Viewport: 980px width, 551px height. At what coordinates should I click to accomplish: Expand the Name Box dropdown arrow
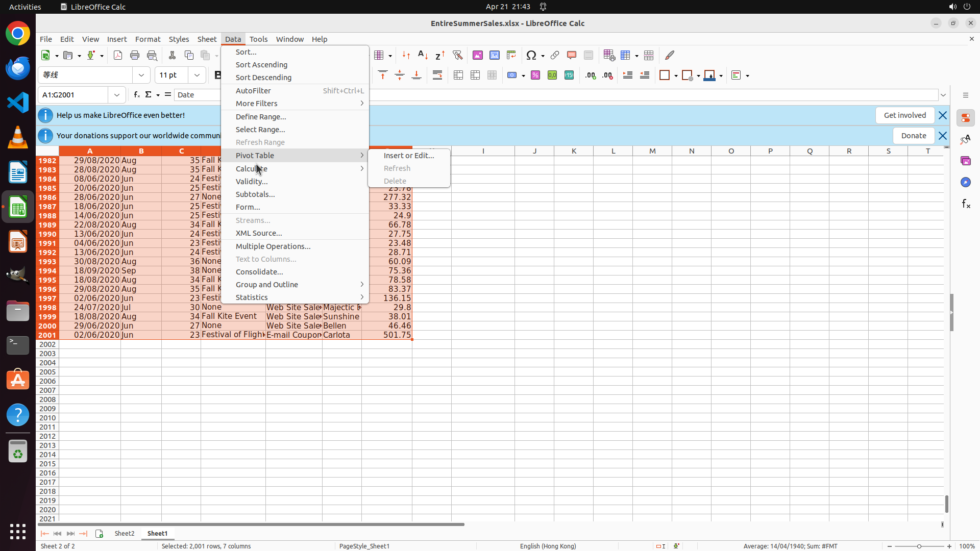[x=117, y=95]
